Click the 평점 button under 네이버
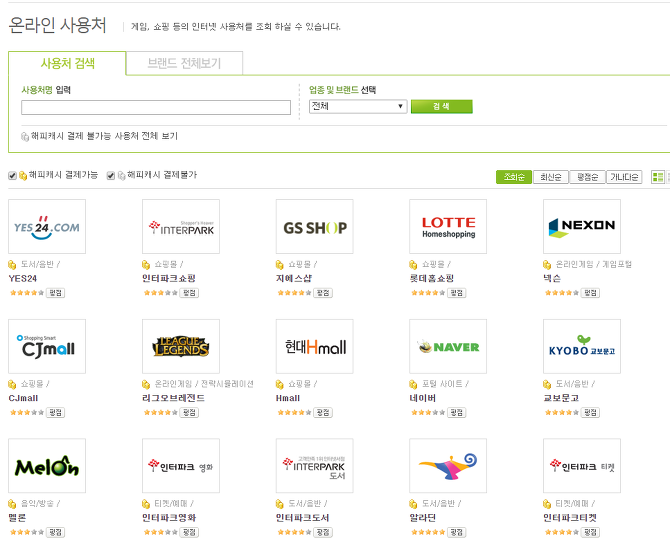The image size is (670, 552). pyautogui.click(x=457, y=412)
